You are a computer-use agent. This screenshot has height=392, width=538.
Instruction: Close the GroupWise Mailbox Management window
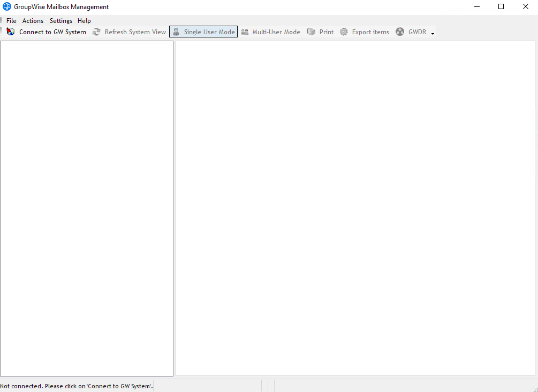525,6
